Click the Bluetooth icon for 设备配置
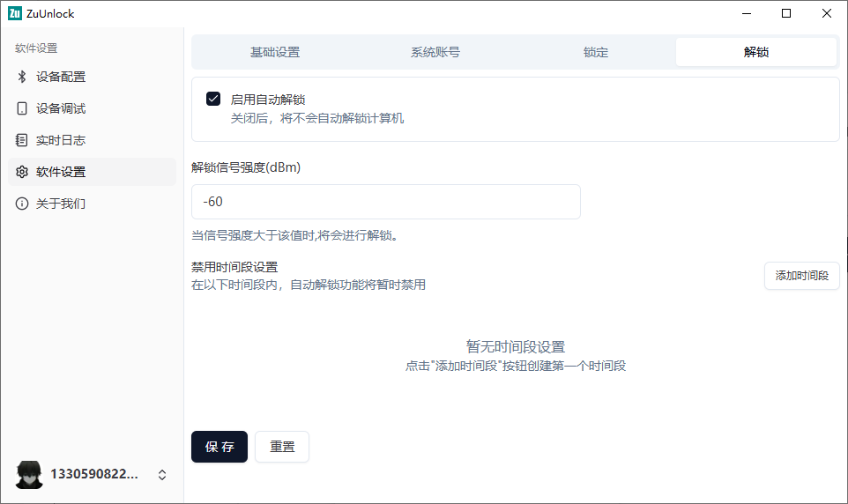The width and height of the screenshot is (848, 504). click(x=22, y=77)
